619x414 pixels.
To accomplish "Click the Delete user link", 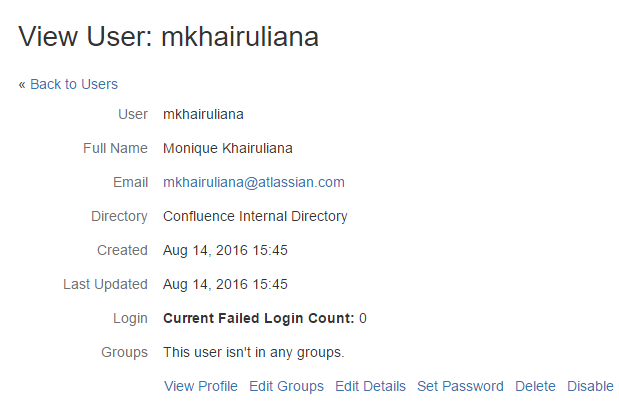I will click(535, 386).
